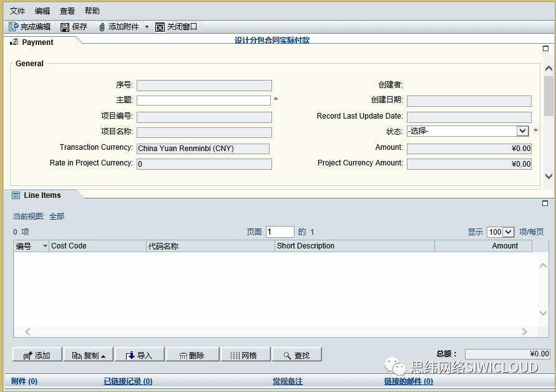
Task: Click the 添加附件 paperclip icon
Action: (x=102, y=27)
